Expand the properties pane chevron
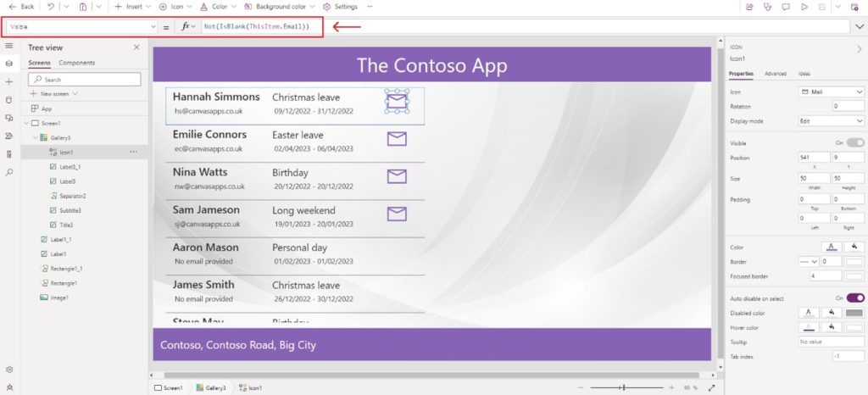Viewport: 868px width, 395px height. [860, 48]
